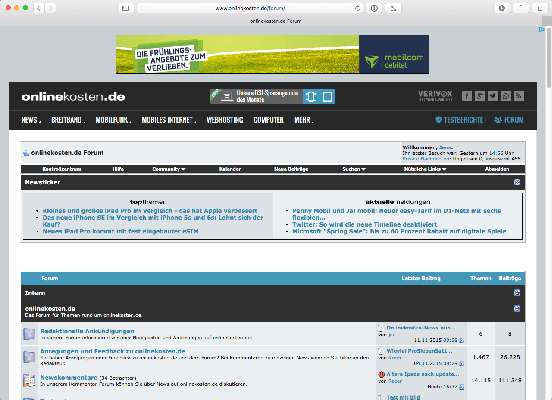
Task: Open the Newskommentare forum
Action: click(x=69, y=378)
